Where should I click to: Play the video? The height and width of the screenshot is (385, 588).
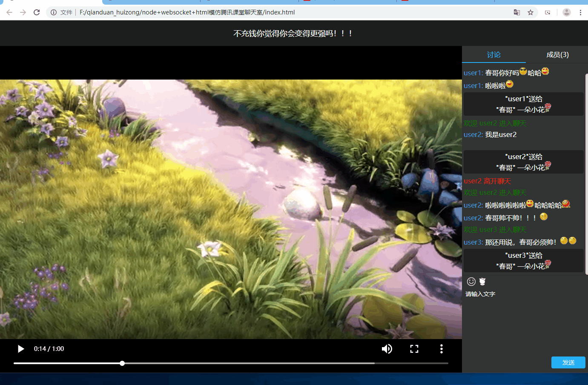[20, 349]
